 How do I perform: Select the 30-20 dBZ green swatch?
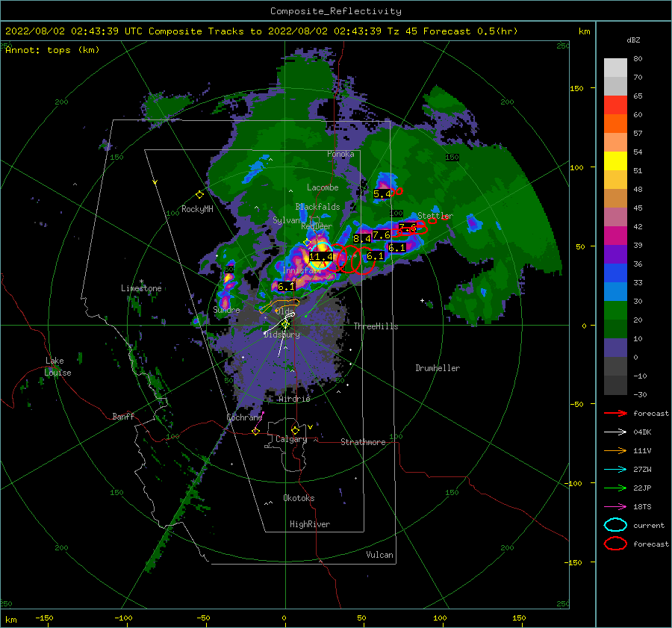point(615,311)
